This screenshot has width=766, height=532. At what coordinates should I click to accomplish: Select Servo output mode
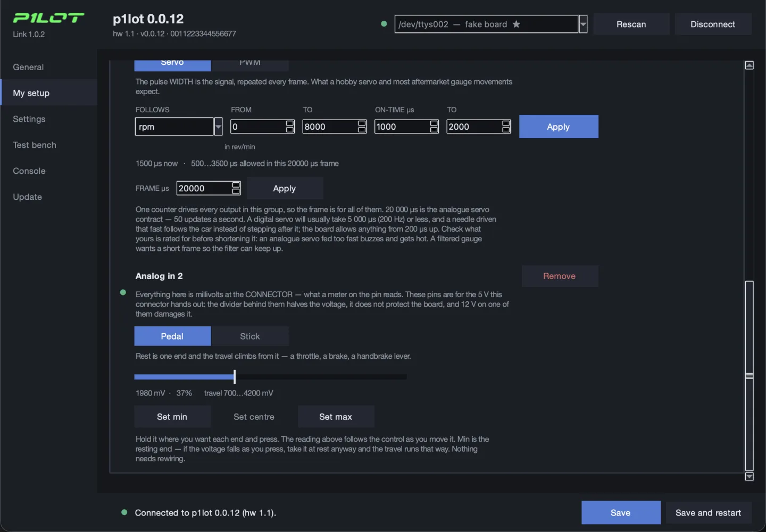click(172, 65)
